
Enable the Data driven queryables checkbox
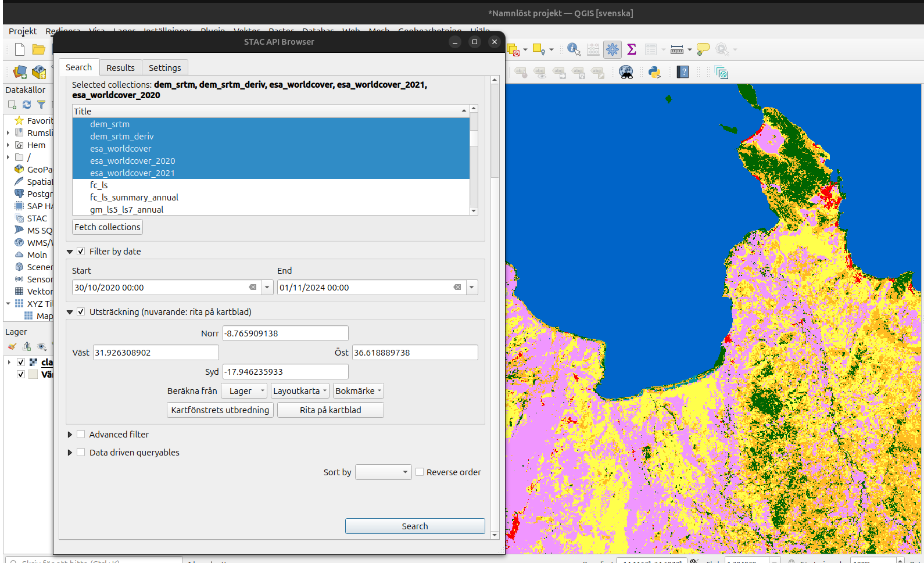pyautogui.click(x=81, y=453)
